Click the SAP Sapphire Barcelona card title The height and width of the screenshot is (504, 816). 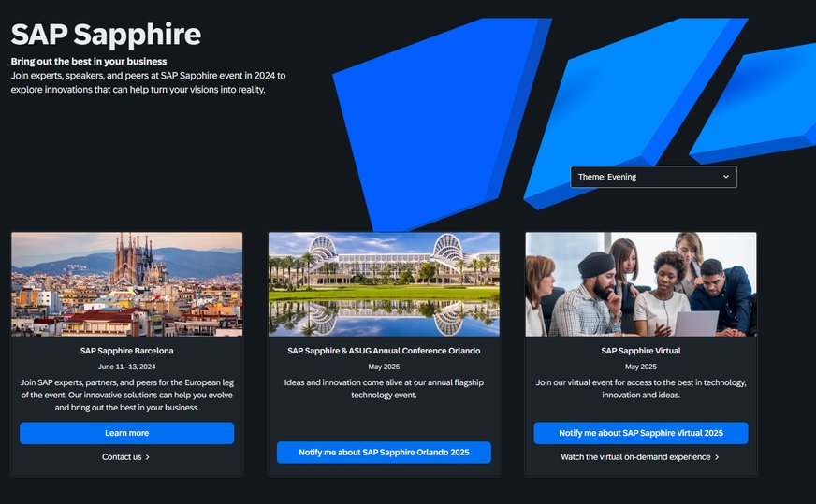tap(127, 351)
